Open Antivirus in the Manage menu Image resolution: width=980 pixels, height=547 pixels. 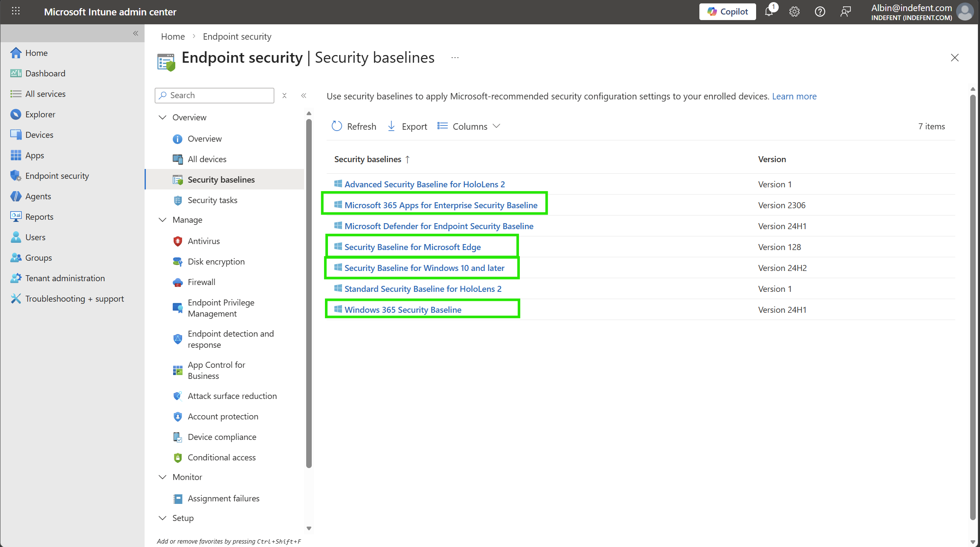203,241
